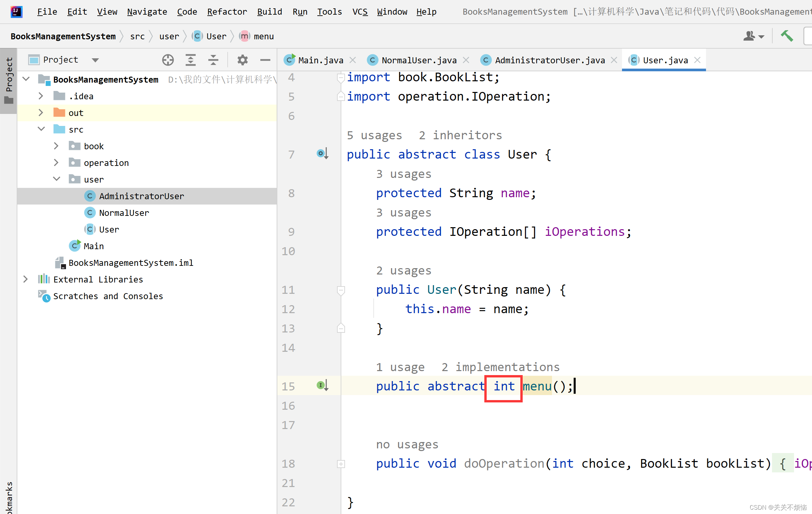This screenshot has height=514, width=812.
Task: Click line number 16 in gutter
Action: [288, 406]
